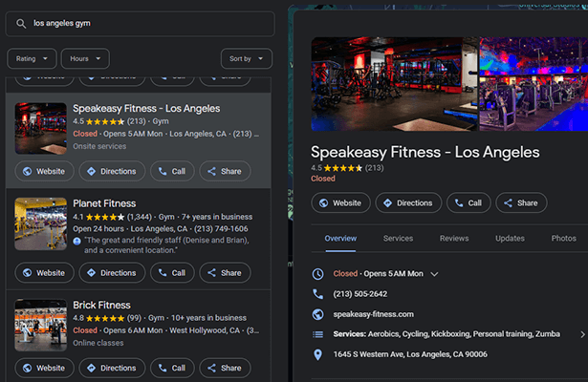Call Speakeasy Fitness from the listing
The width and height of the screenshot is (588, 382).
click(172, 172)
